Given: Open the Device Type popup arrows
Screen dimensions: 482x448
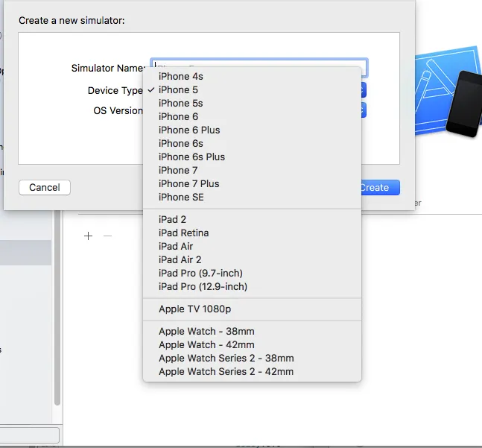Looking at the screenshot, I should [x=364, y=90].
